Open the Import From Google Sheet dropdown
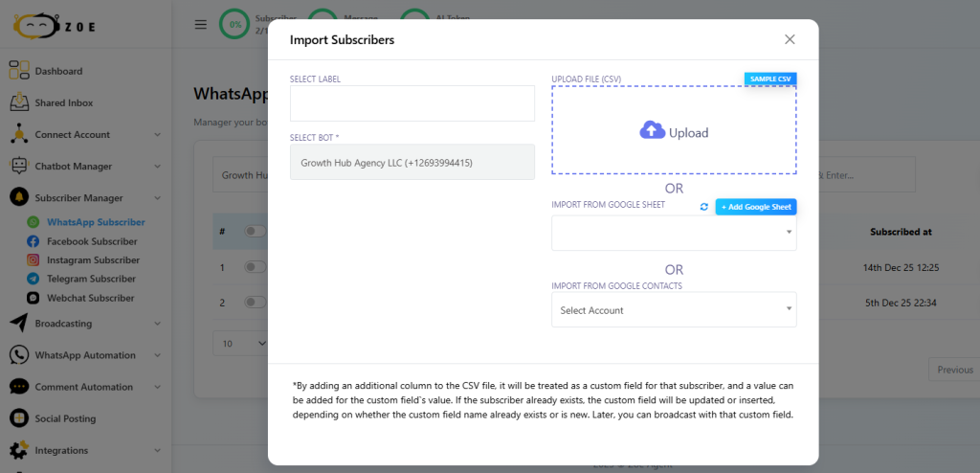 (x=674, y=233)
